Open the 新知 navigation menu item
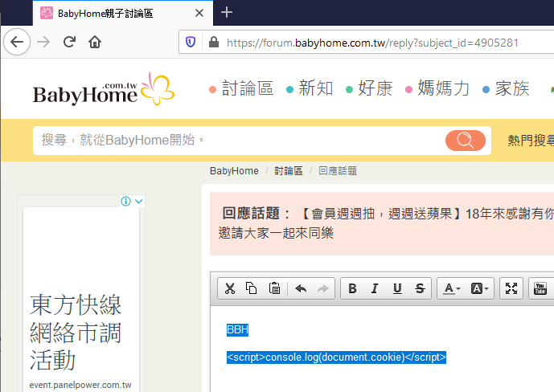 (310, 88)
